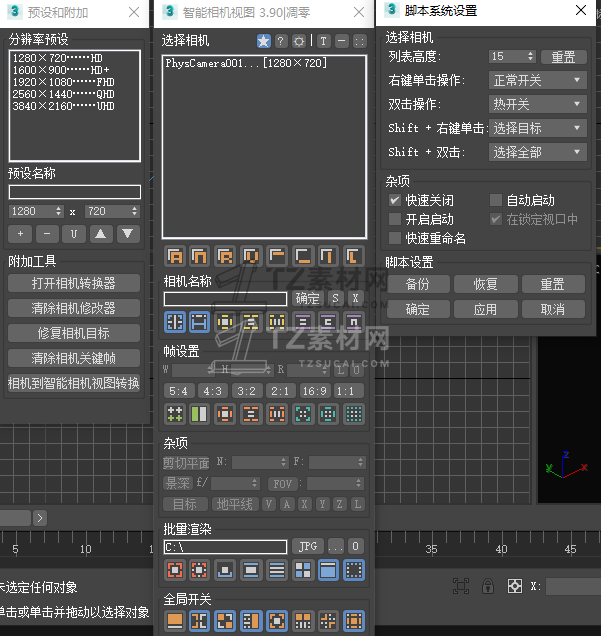Click the batch render path field C:\
Screen dimensions: 601x636
[225, 547]
